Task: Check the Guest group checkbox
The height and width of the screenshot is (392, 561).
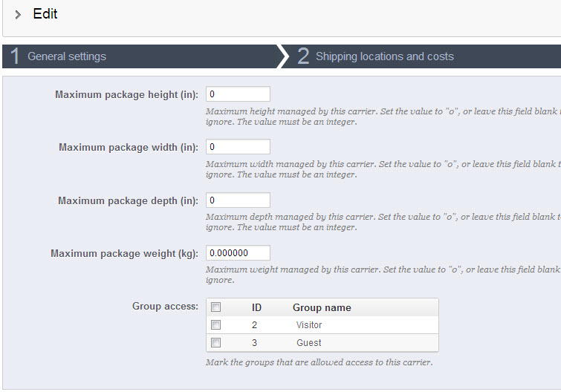Action: coord(216,343)
